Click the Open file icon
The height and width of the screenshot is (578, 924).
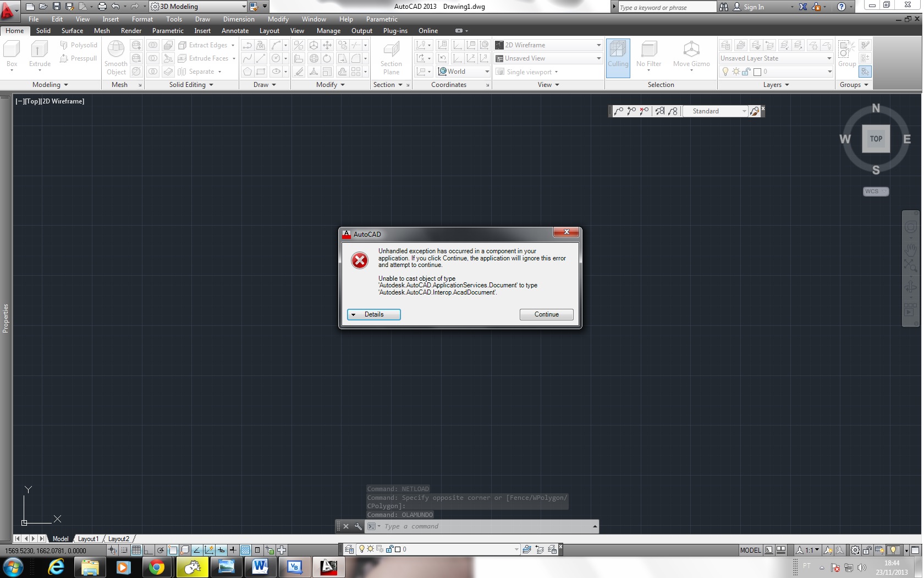[43, 7]
